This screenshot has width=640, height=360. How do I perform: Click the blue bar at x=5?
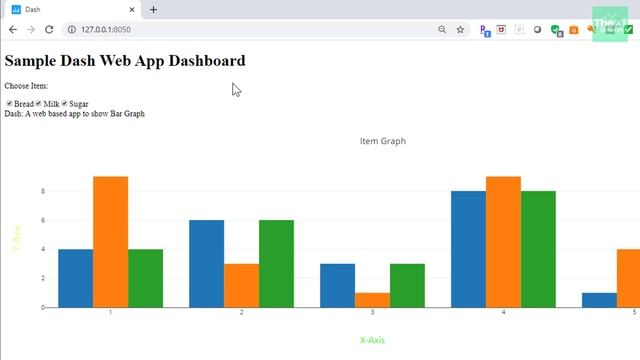tap(600, 300)
